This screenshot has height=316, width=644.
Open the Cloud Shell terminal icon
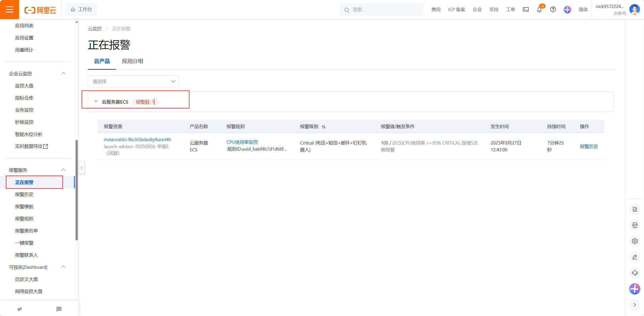(x=526, y=9)
